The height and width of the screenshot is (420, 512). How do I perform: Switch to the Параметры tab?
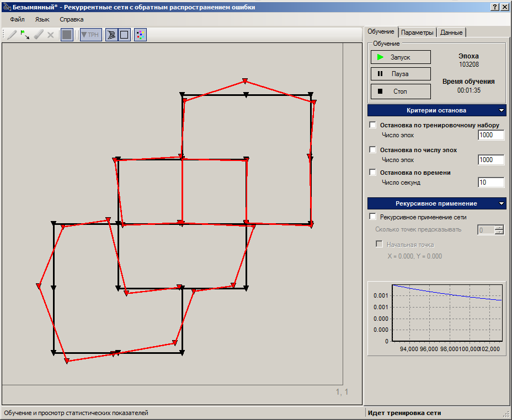417,33
